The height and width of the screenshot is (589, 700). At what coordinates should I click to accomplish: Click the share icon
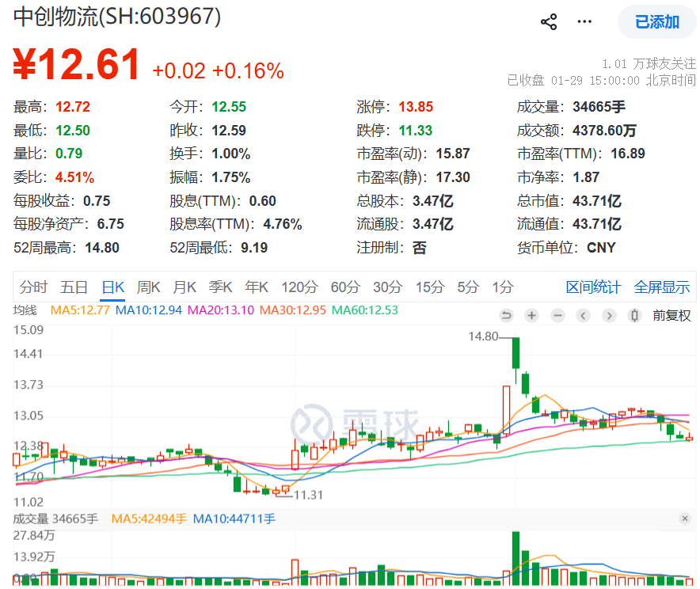click(x=549, y=21)
